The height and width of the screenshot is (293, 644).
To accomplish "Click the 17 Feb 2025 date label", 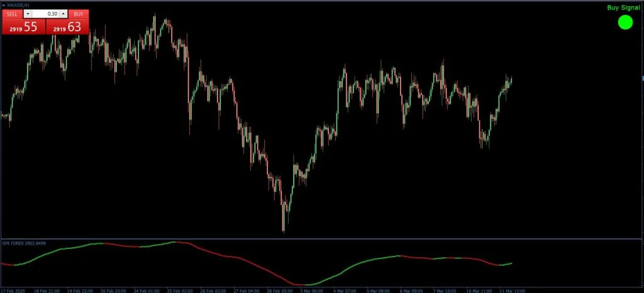I will pyautogui.click(x=13, y=290).
